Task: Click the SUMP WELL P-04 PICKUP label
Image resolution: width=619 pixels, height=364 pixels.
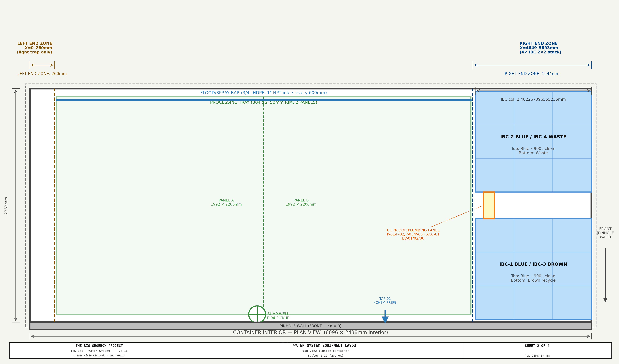Action: (x=278, y=316)
